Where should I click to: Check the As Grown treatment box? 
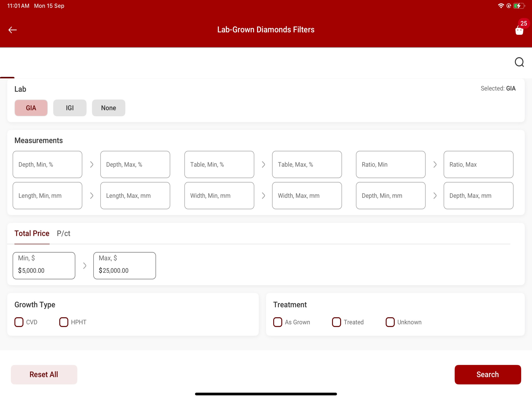[277, 322]
